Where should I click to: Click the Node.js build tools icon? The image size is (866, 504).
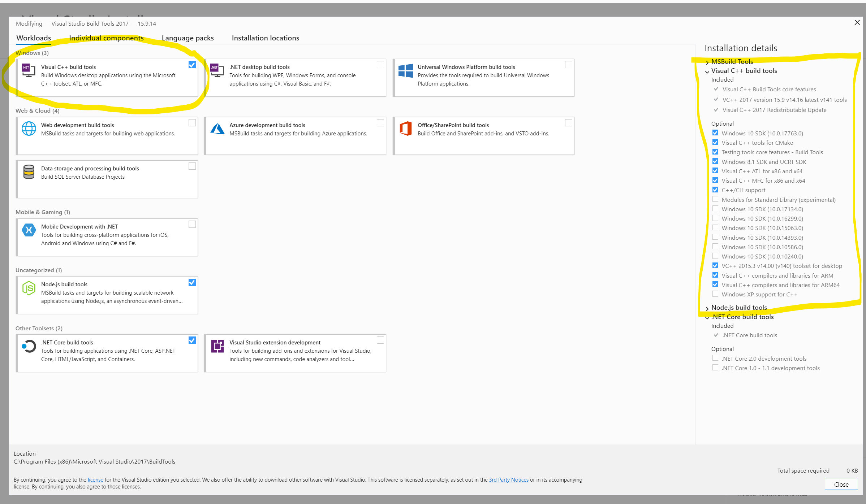click(x=29, y=288)
